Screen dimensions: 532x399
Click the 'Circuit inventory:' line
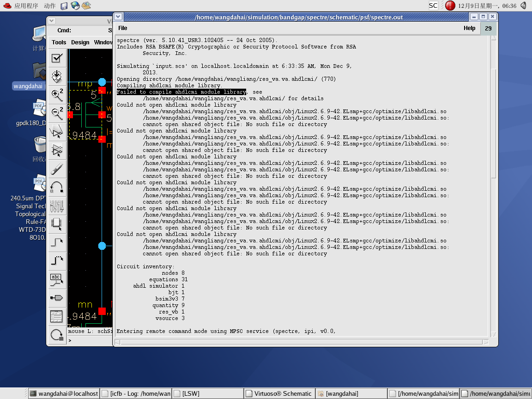(x=145, y=266)
